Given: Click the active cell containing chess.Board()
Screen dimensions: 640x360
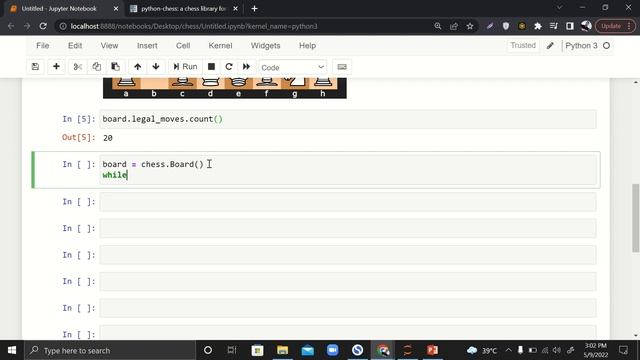Looking at the screenshot, I should point(348,169).
